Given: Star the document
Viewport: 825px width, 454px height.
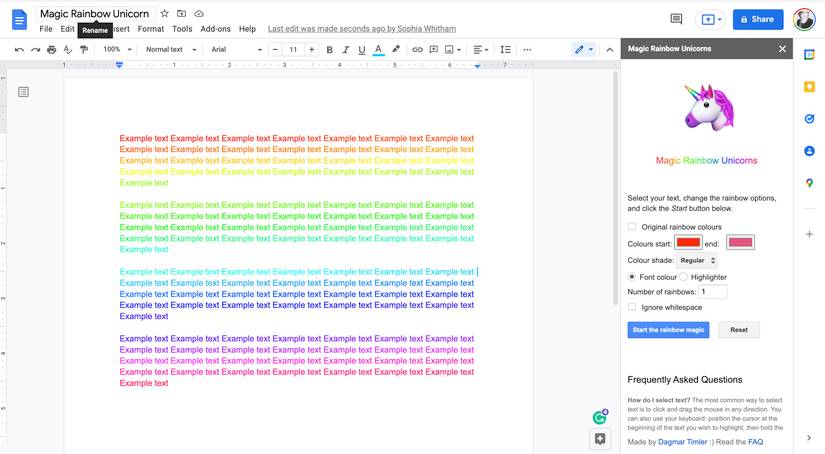Looking at the screenshot, I should pyautogui.click(x=164, y=14).
